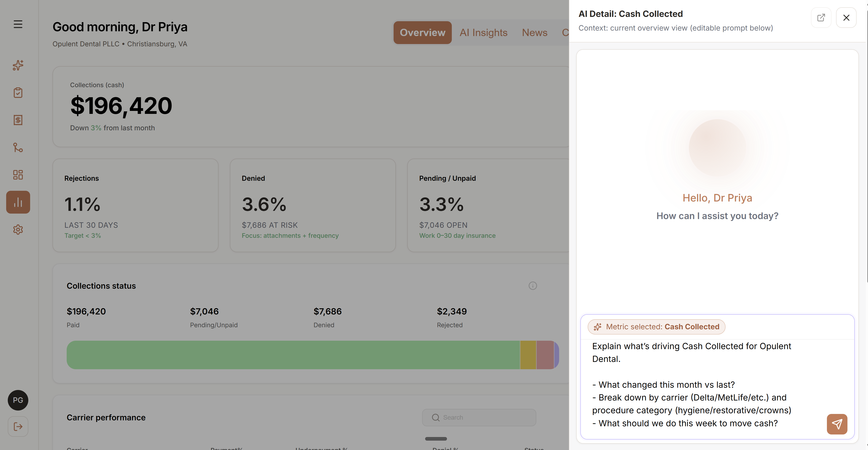Click inside the editable prompt text area
This screenshot has width=868, height=450.
click(701, 384)
